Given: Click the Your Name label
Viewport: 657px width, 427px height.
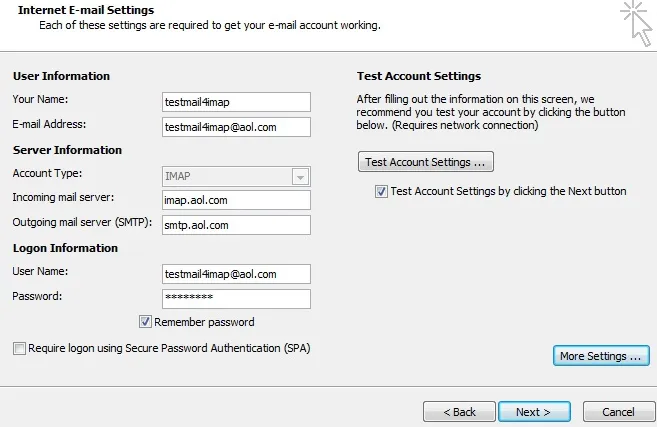Looking at the screenshot, I should pos(40,99).
